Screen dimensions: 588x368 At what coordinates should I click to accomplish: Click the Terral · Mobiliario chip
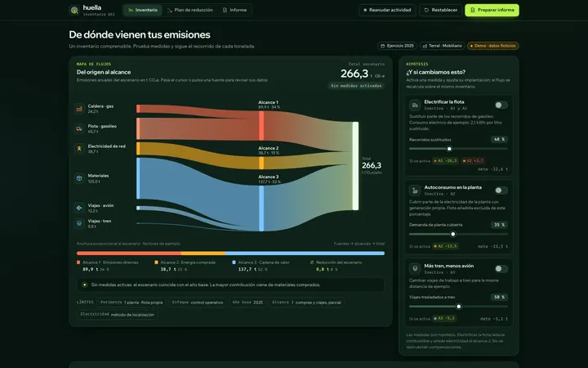point(442,46)
